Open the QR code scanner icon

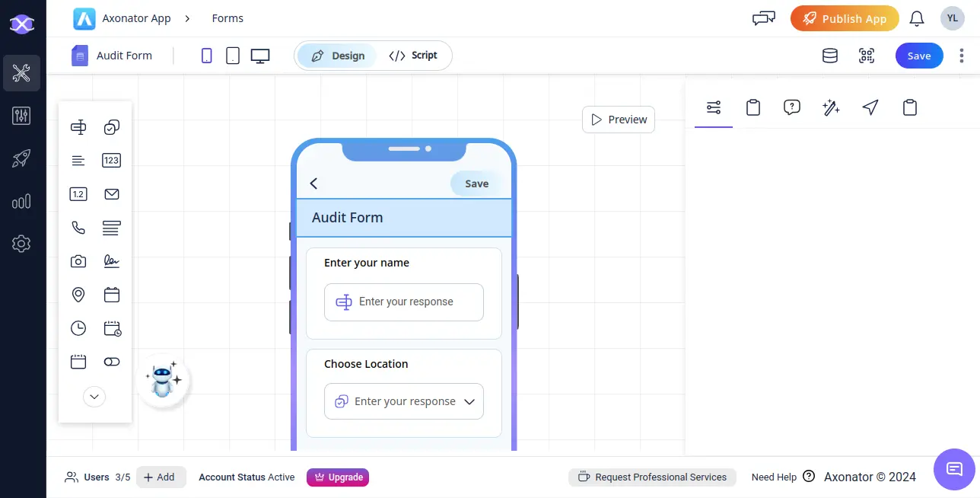pyautogui.click(x=866, y=56)
